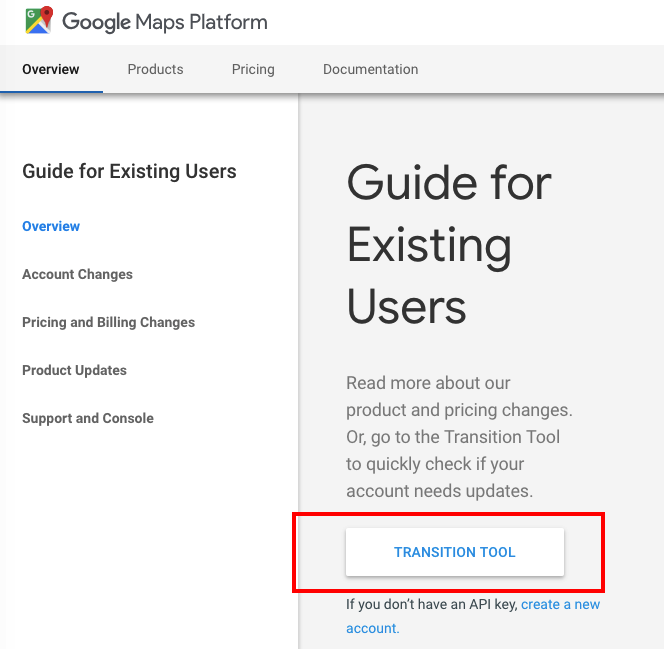The width and height of the screenshot is (664, 649).
Task: Select the Overview tab in top navigation
Action: 51,69
